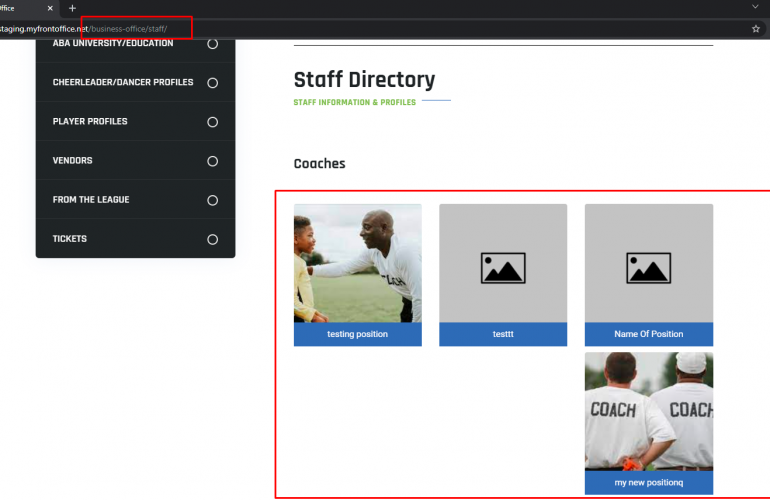Click the placeholder image icon for testtt
The width and height of the screenshot is (770, 500).
(503, 268)
